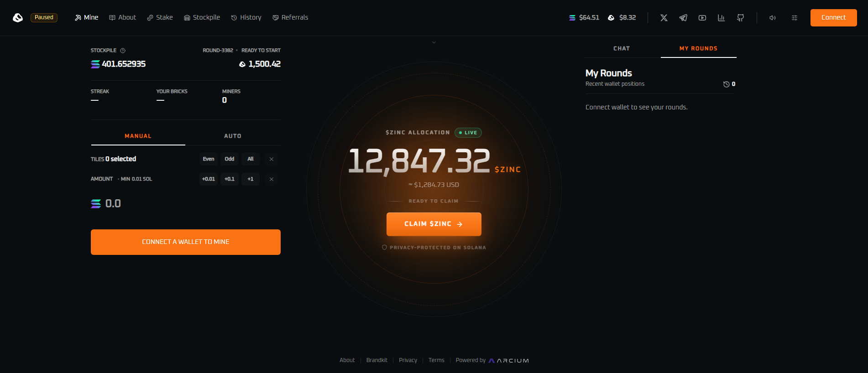Click the Connect button in the header
868x373 pixels.
point(834,18)
